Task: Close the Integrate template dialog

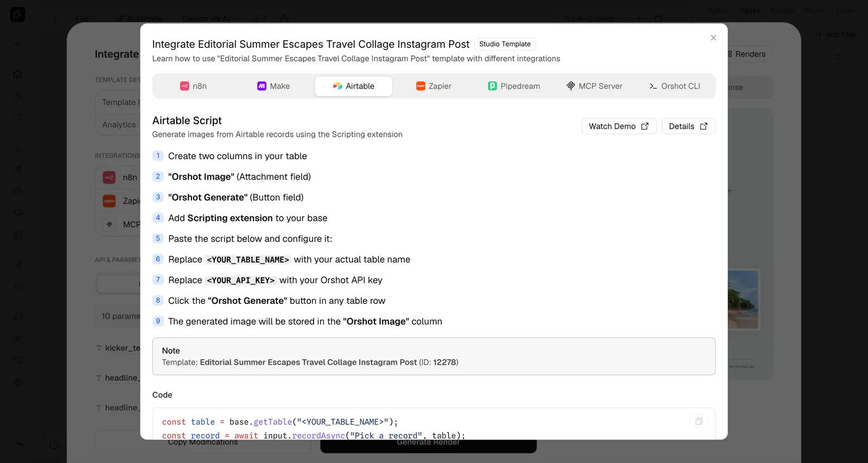Action: coord(713,38)
